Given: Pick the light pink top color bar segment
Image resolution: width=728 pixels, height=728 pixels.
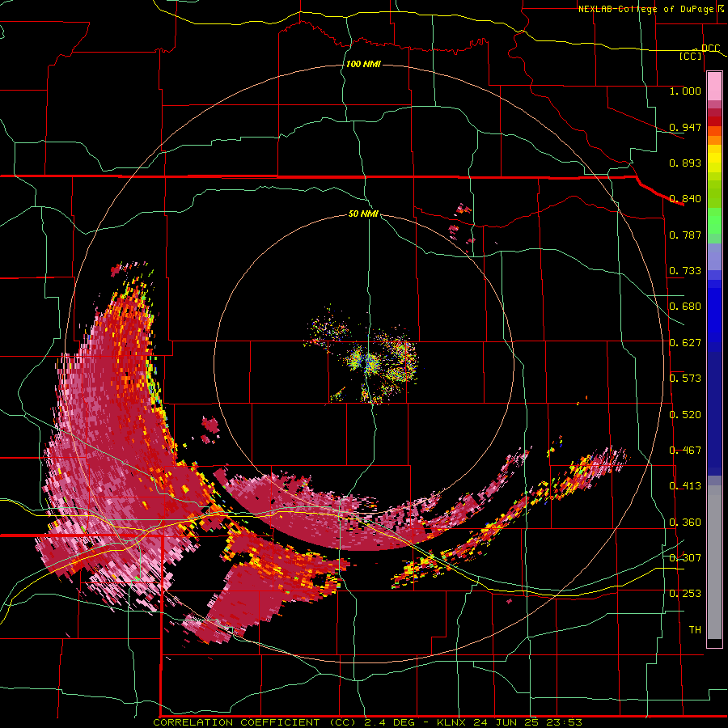Looking at the screenshot, I should tap(714, 87).
